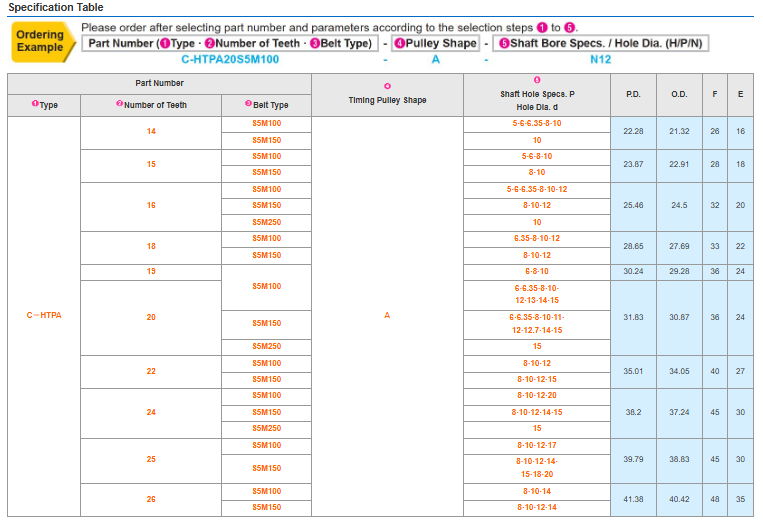763x521 pixels.
Task: Click the Number of Teeth column header
Action: tap(151, 105)
